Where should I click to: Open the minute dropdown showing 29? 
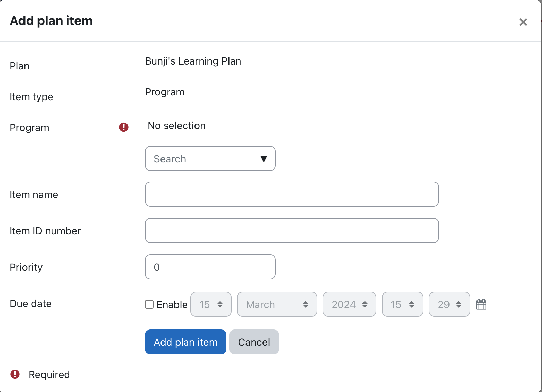449,304
